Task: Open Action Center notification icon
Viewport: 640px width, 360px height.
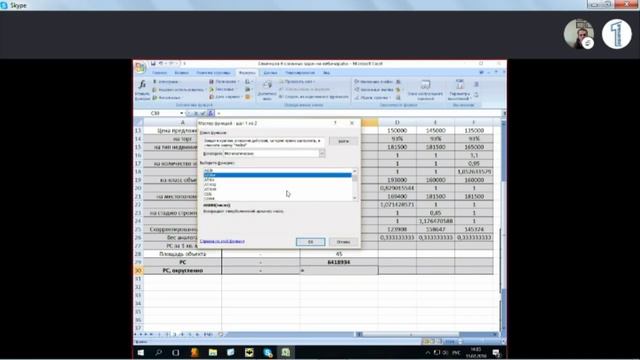Action: (x=496, y=353)
